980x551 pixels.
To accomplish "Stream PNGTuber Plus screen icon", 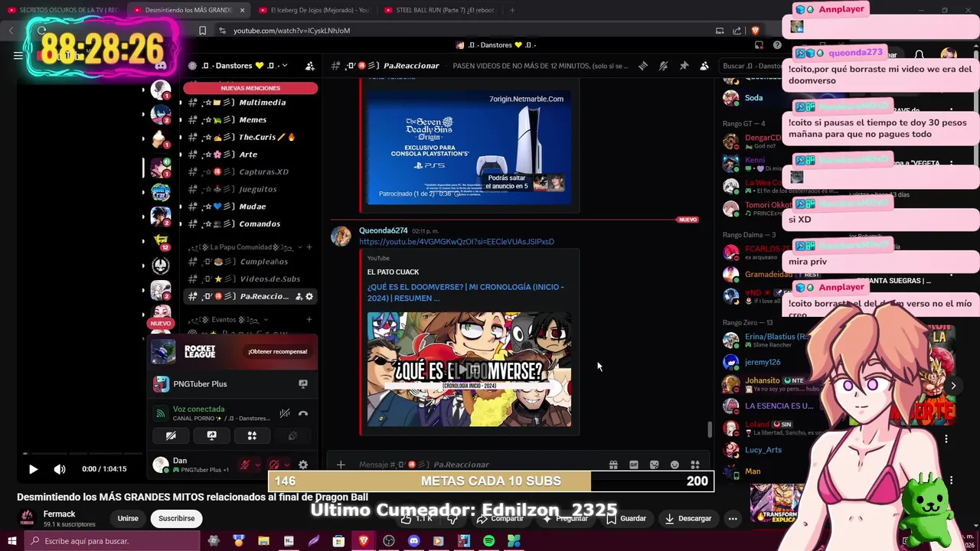I will coord(303,383).
